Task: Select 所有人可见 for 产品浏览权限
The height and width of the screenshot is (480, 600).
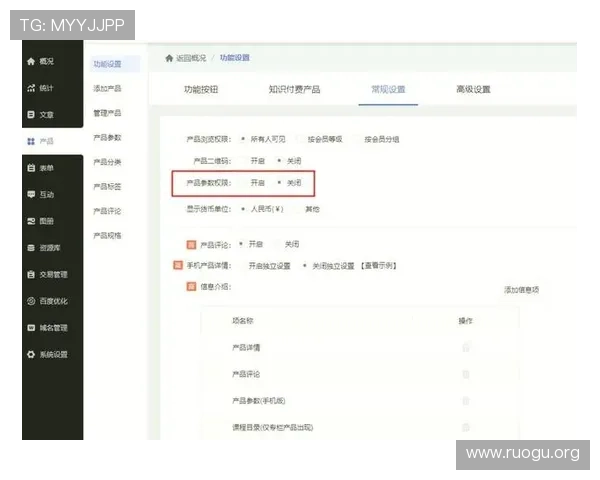Action: tap(243, 139)
